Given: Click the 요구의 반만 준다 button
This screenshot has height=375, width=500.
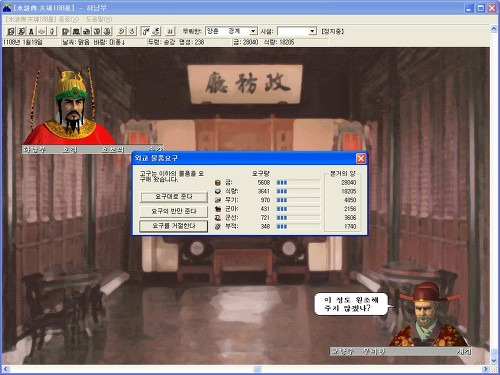Looking at the screenshot, I should (174, 211).
